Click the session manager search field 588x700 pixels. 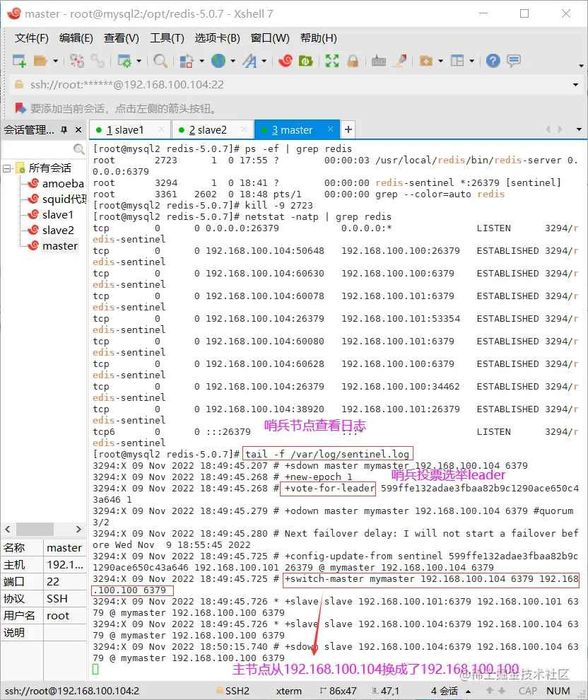(x=43, y=148)
